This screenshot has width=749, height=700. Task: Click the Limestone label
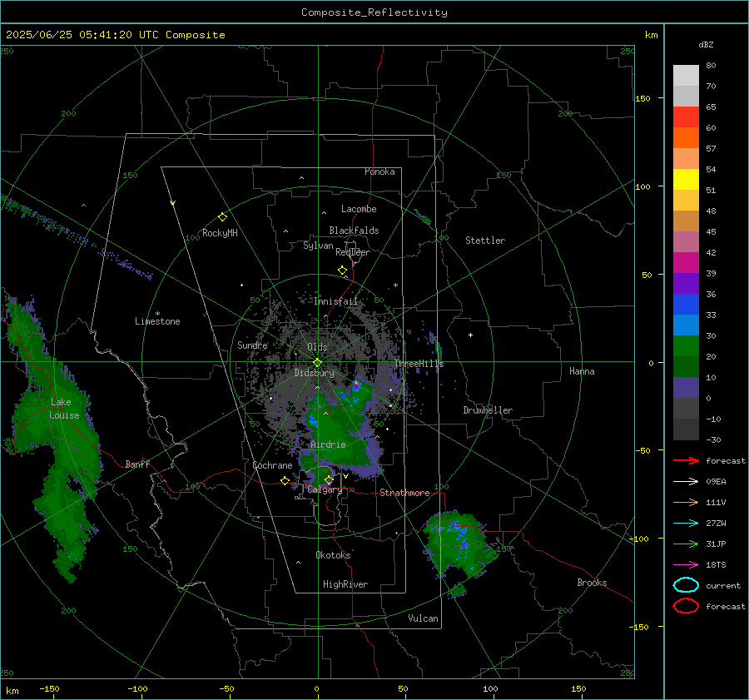tap(157, 321)
